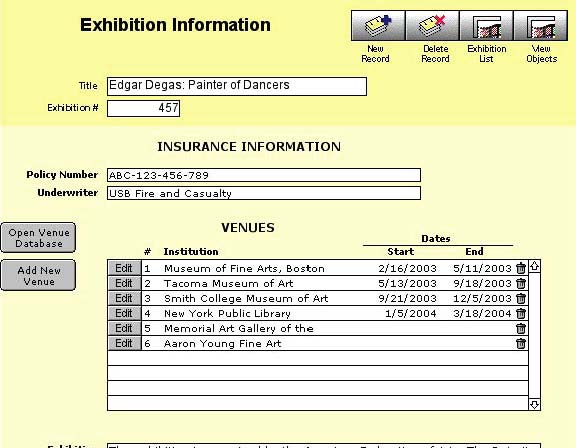Edit venue 6 Aaron Young Fine Art

pos(124,344)
